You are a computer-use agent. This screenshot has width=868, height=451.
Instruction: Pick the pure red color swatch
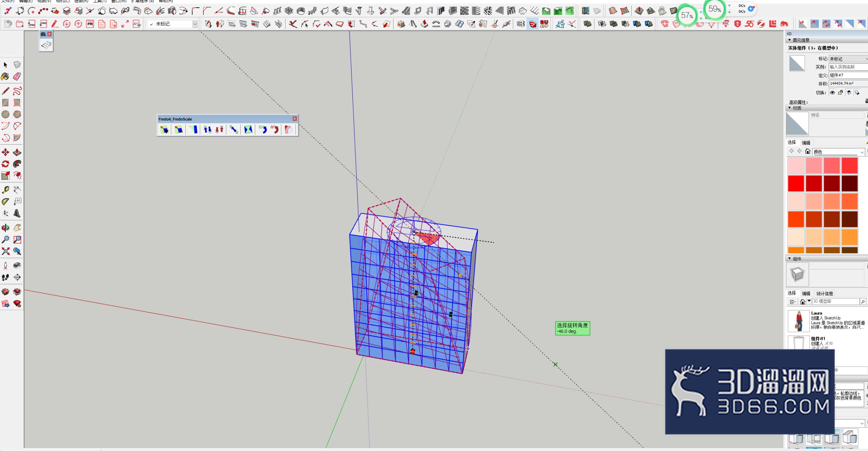click(x=796, y=183)
